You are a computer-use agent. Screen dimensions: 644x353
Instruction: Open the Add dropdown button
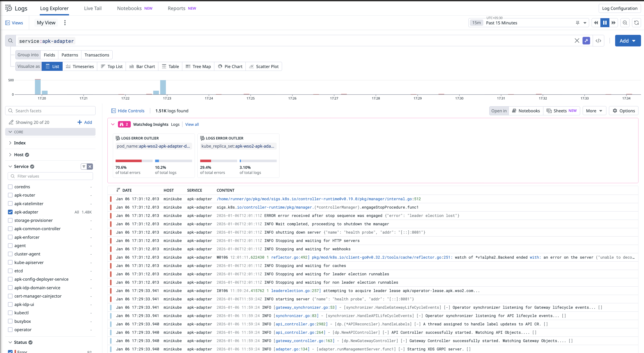point(628,41)
